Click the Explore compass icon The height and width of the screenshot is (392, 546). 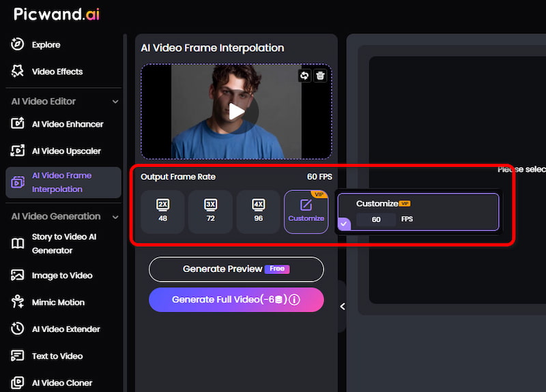pyautogui.click(x=18, y=44)
